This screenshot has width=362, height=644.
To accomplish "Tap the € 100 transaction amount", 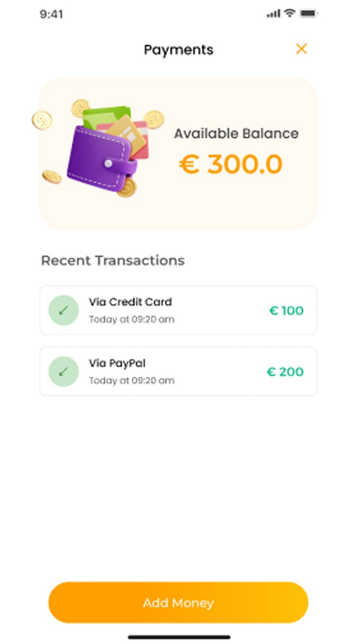I will tap(286, 310).
